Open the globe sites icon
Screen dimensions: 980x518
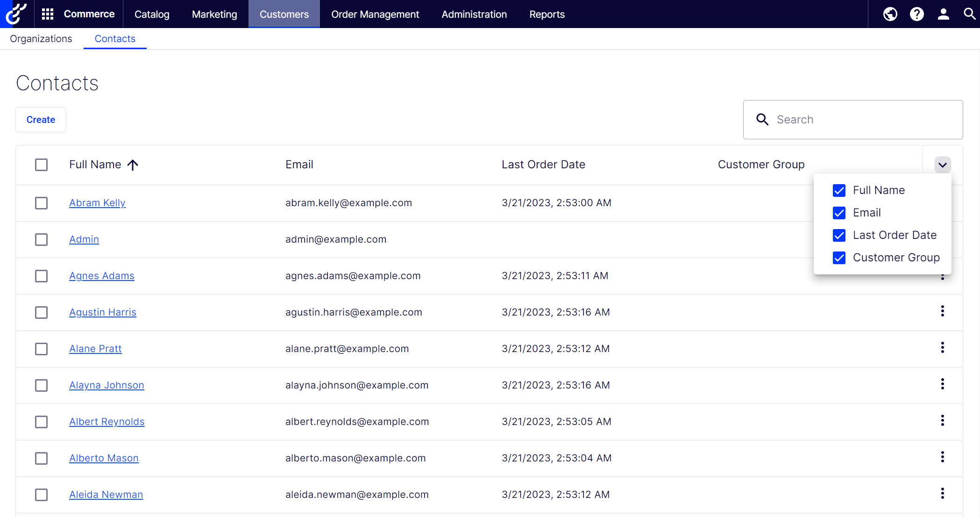point(890,14)
